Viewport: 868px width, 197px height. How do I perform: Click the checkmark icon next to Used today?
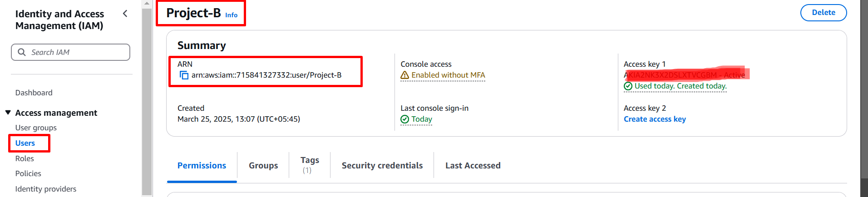pos(628,86)
